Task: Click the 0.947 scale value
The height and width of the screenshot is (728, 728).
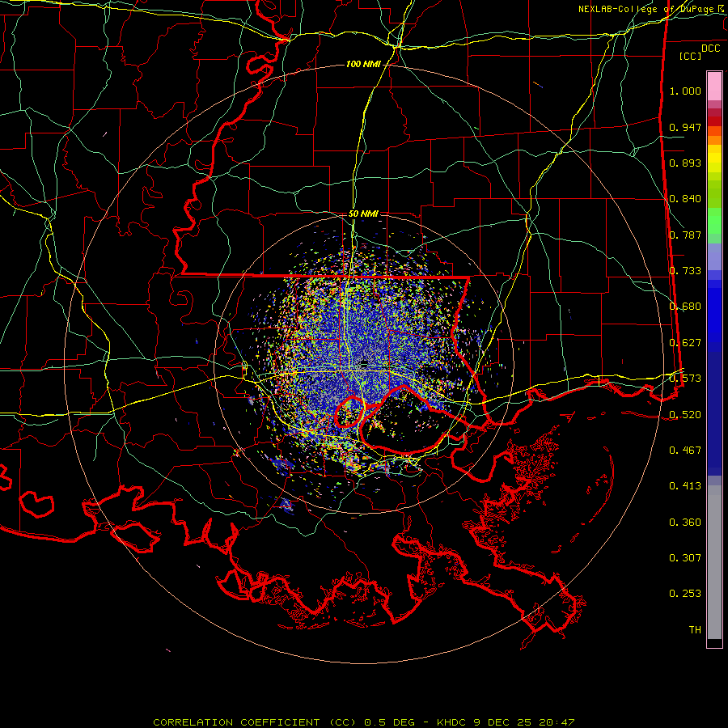Action: coord(685,127)
